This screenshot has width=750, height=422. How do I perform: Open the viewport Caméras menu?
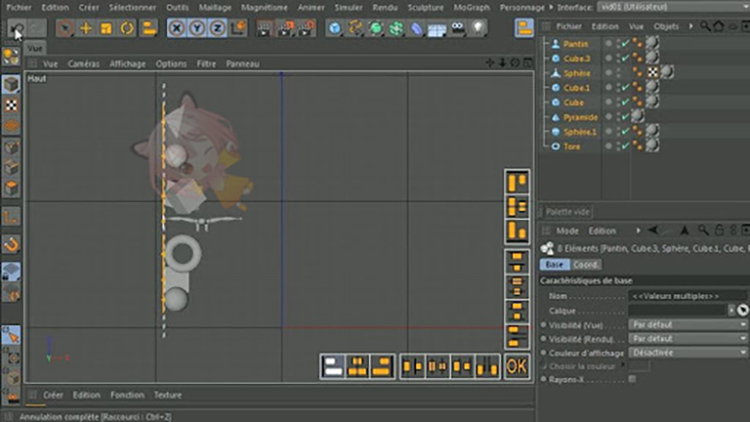pyautogui.click(x=84, y=64)
